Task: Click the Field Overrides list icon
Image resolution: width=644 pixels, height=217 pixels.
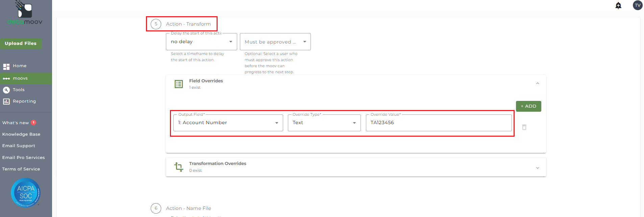Action: pyautogui.click(x=179, y=84)
